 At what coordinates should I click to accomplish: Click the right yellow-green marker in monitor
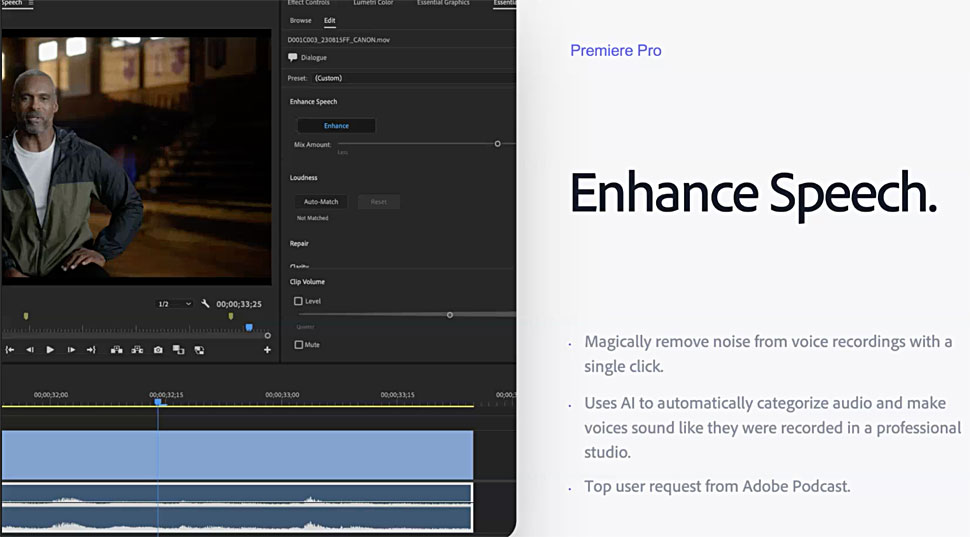[x=231, y=316]
